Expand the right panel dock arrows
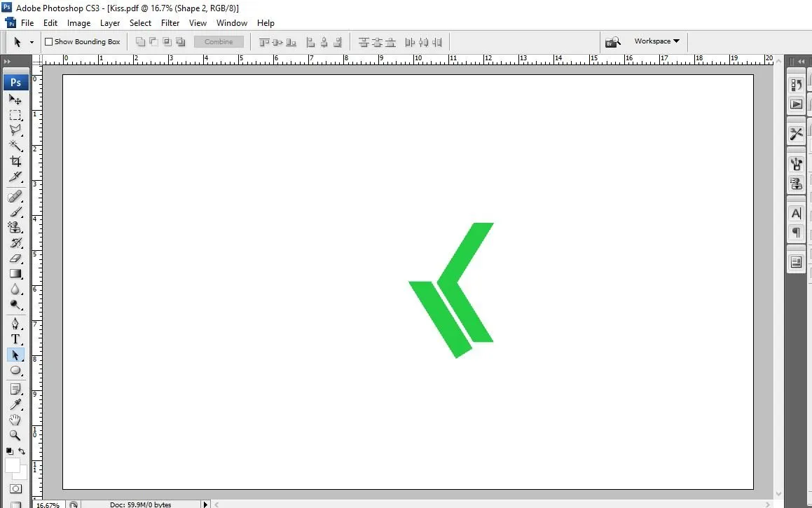Viewport: 812px width, 508px height. click(801, 61)
